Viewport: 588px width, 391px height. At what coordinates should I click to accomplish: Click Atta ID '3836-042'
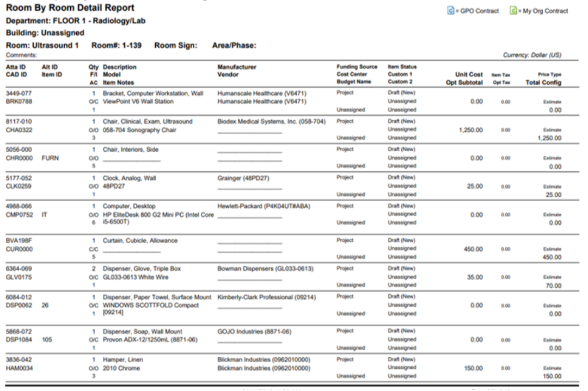coord(19,359)
